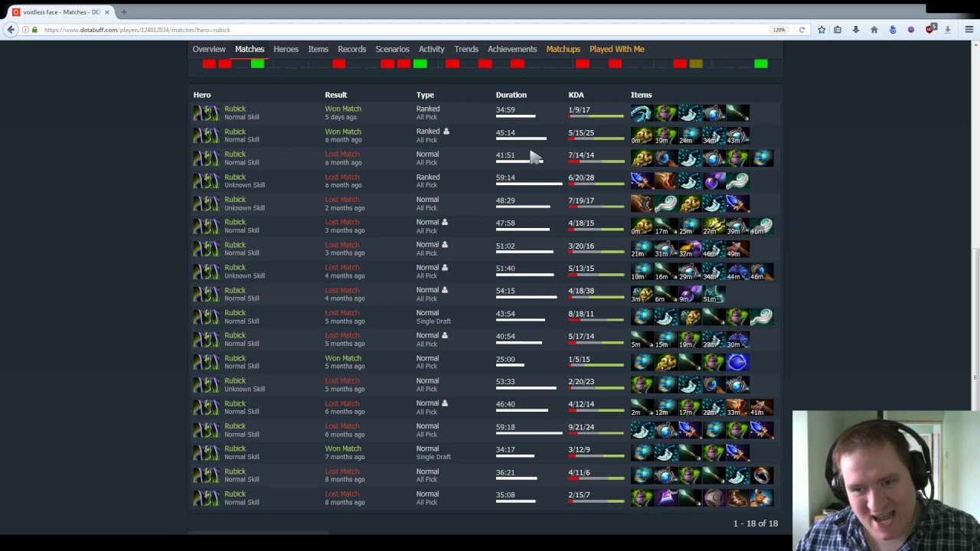The width and height of the screenshot is (980, 551).
Task: Click Single Draft type in 34:17 match row
Action: pyautogui.click(x=433, y=457)
